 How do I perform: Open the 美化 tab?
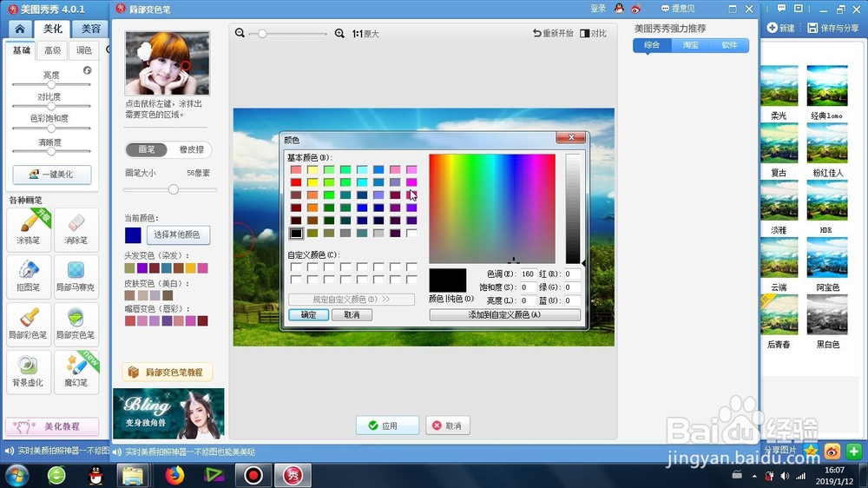53,29
